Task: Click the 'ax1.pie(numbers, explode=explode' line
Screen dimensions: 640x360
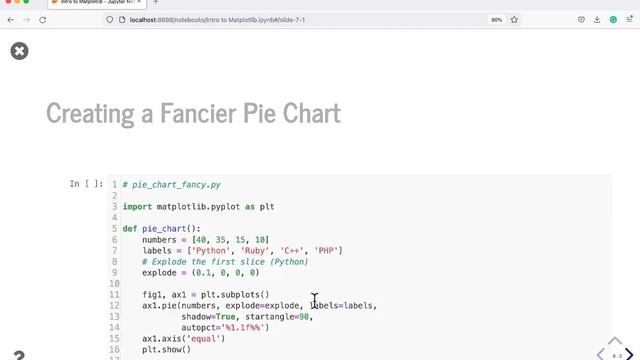Action: coord(260,306)
